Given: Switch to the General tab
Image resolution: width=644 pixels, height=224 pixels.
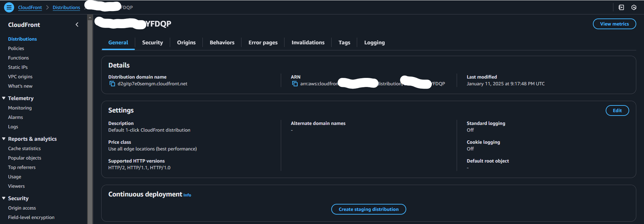Looking at the screenshot, I should point(118,43).
